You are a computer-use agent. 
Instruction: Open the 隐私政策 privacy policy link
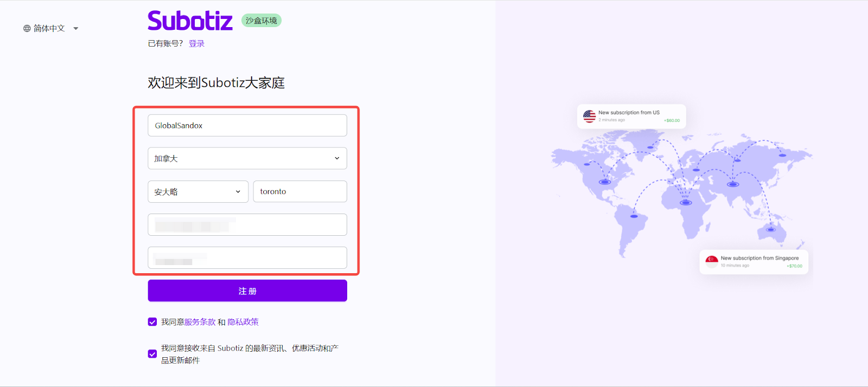[243, 322]
